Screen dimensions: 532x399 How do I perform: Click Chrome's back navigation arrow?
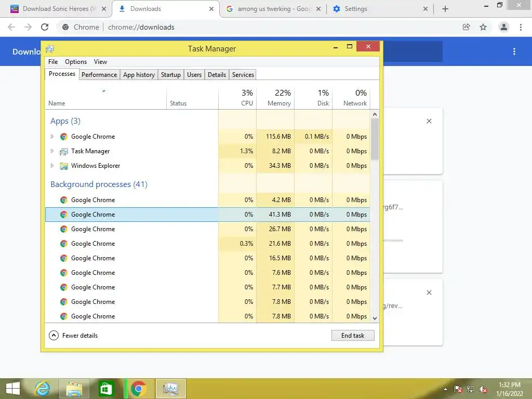point(11,27)
